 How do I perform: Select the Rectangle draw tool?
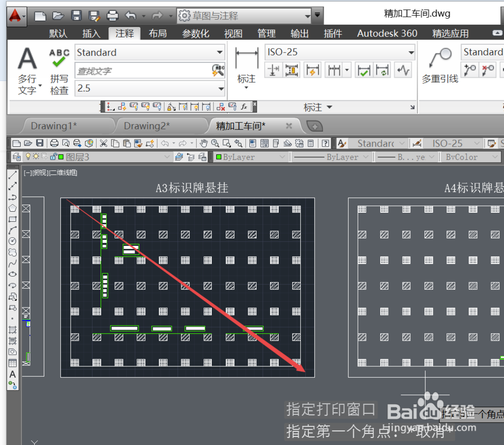point(13,219)
